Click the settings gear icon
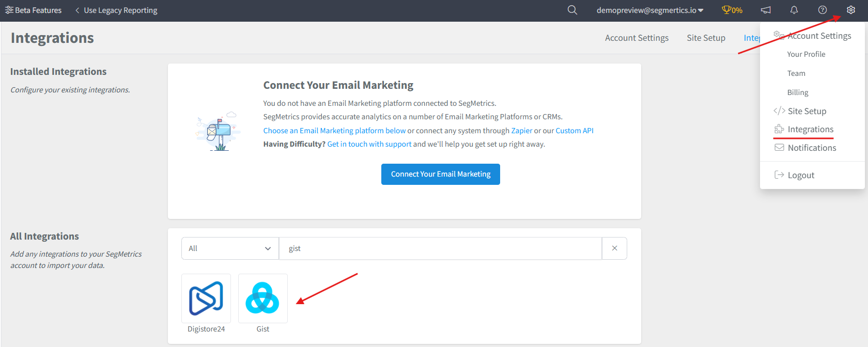The height and width of the screenshot is (347, 868). 851,10
